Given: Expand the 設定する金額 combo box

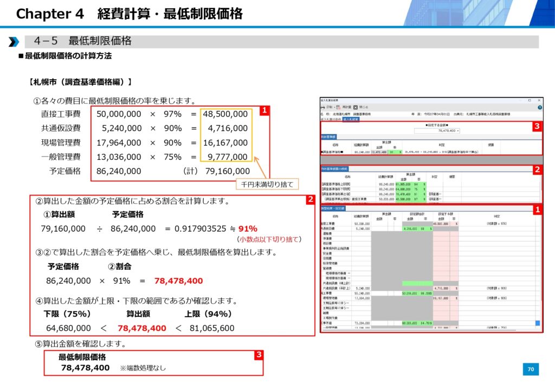Looking at the screenshot, I should pos(458,130).
